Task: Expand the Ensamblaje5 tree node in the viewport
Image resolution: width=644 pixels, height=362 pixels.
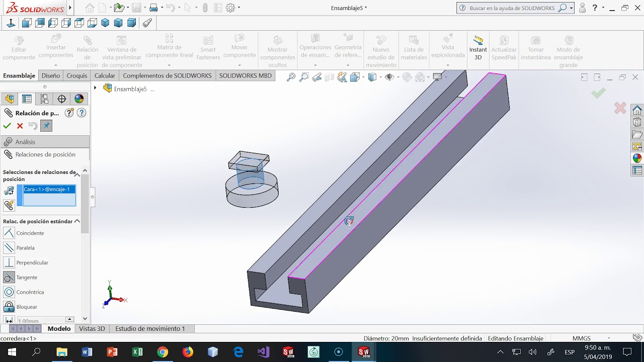Action: [x=95, y=88]
